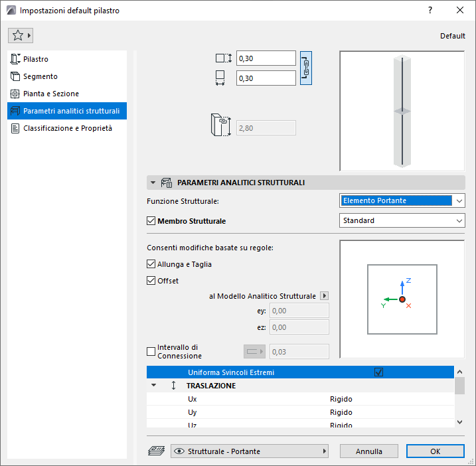This screenshot has width=476, height=466.
Task: Click the Pilastro column icon in sidebar
Action: click(x=15, y=59)
